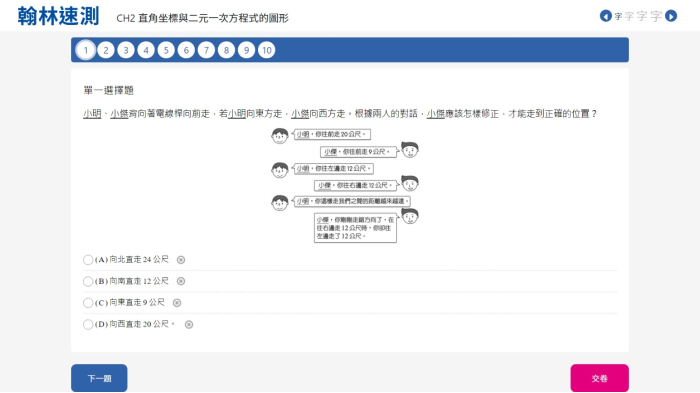
Task: Click the 單一選擇題 heading
Action: tap(108, 91)
